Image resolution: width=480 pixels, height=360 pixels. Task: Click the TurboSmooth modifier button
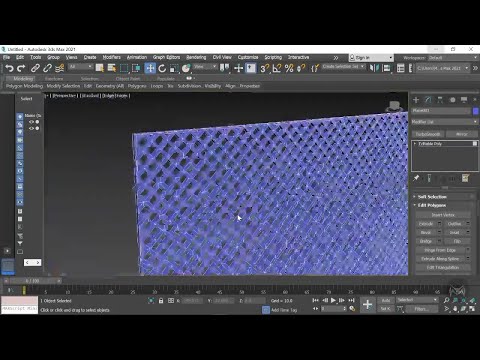click(428, 134)
